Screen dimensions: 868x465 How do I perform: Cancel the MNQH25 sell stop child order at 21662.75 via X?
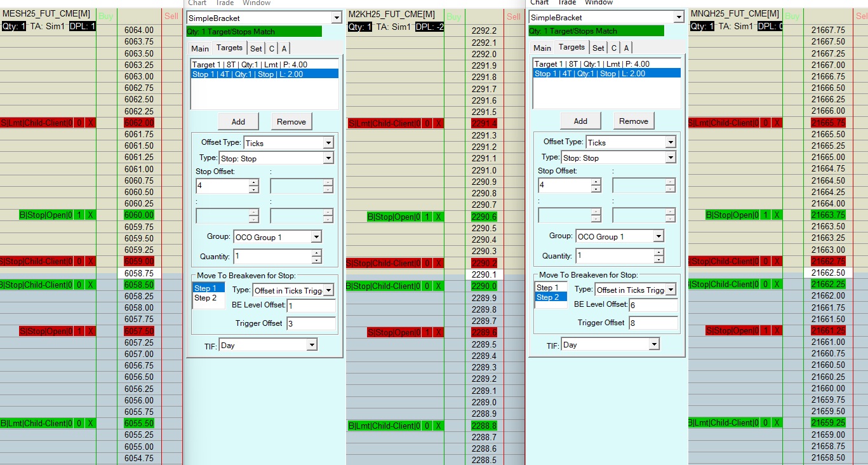tap(777, 261)
